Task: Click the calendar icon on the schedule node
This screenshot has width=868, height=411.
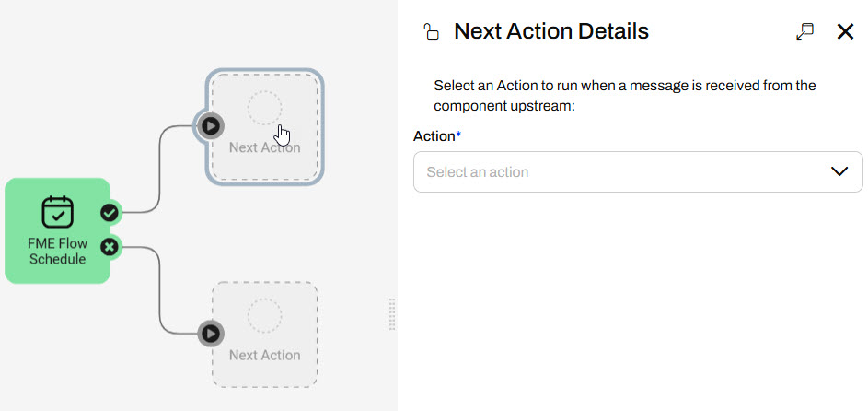Action: click(x=57, y=212)
